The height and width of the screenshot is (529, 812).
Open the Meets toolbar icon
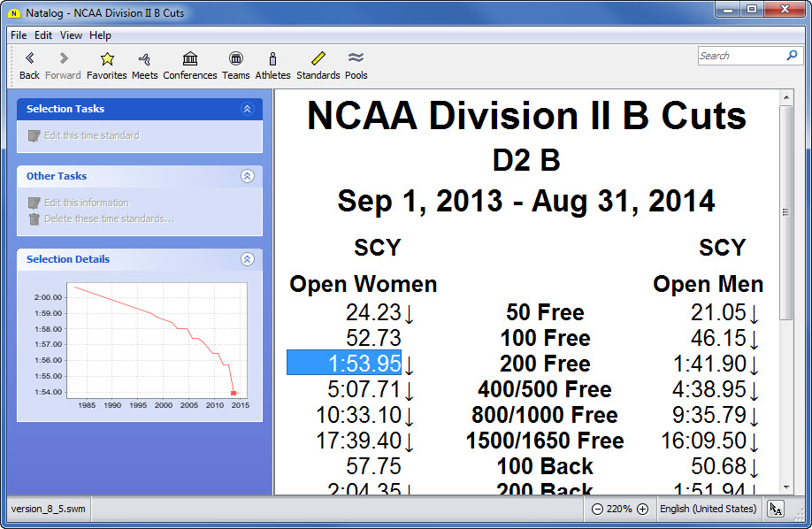click(x=144, y=58)
